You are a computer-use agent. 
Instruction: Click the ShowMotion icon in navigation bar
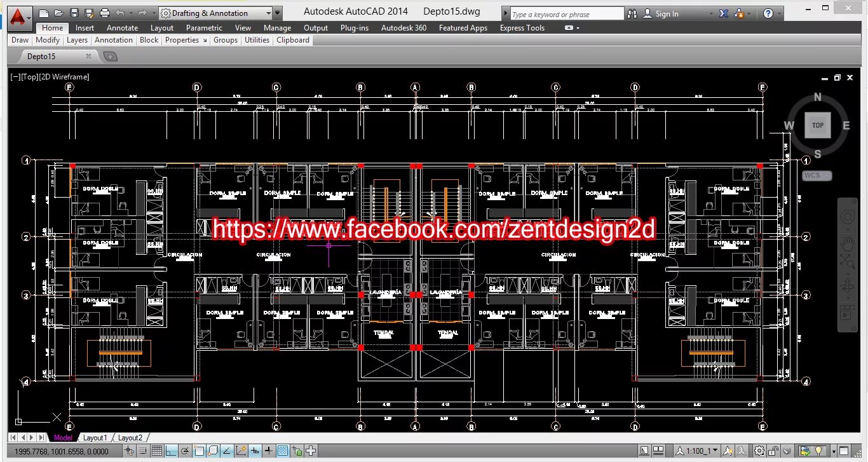click(x=848, y=314)
